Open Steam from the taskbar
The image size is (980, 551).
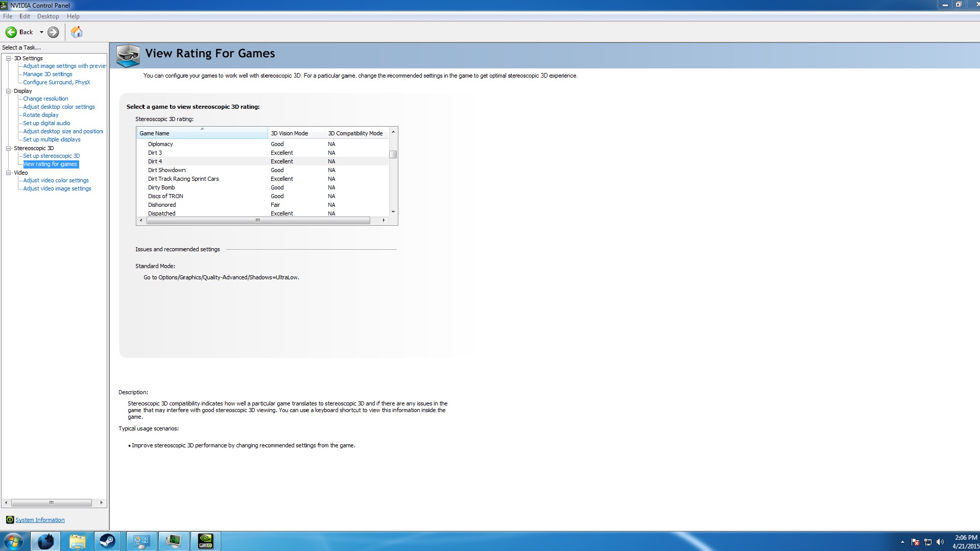tap(107, 541)
